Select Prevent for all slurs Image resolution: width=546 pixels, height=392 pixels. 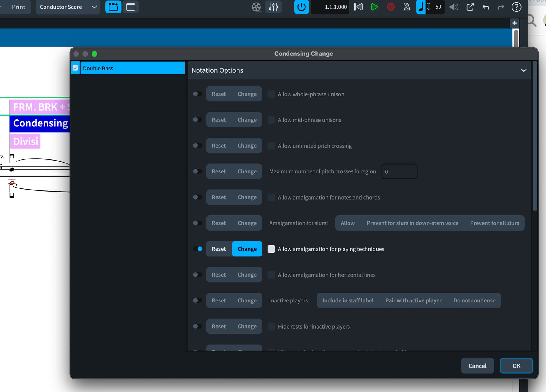click(x=495, y=223)
